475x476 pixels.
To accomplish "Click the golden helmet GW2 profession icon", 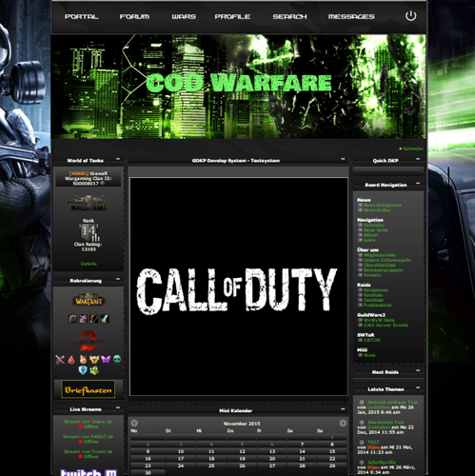I will (94, 360).
